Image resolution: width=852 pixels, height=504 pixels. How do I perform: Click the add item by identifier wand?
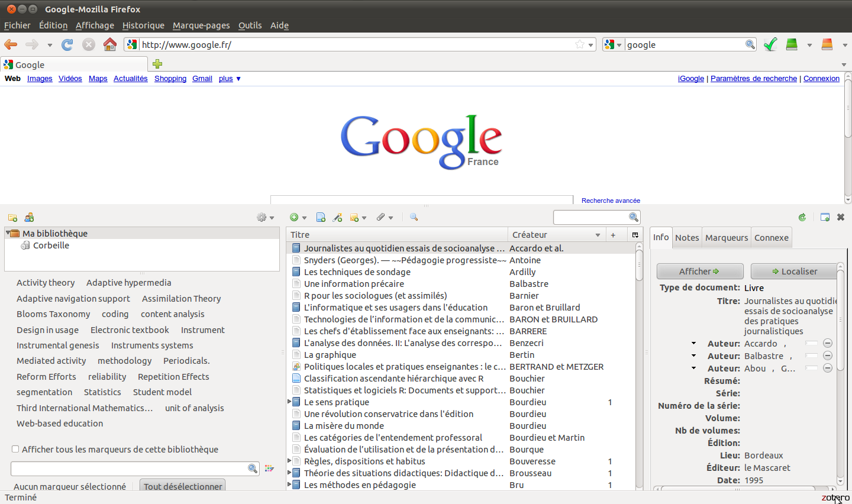(337, 218)
